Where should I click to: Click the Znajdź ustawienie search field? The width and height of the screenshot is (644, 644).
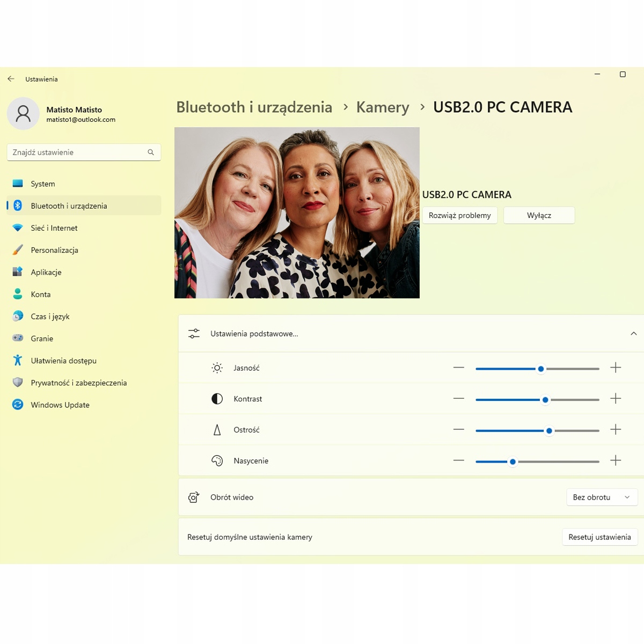(78, 152)
